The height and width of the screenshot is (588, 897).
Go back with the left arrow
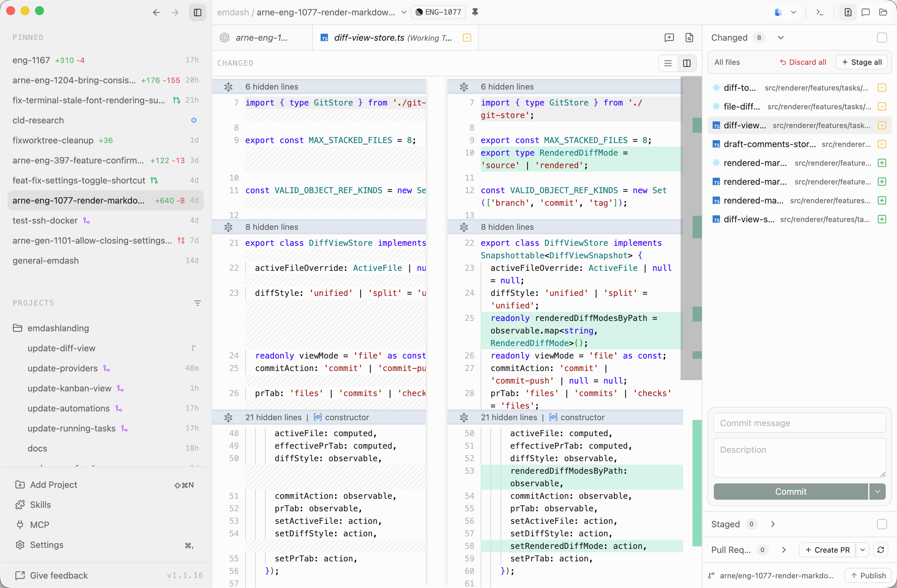(x=156, y=13)
